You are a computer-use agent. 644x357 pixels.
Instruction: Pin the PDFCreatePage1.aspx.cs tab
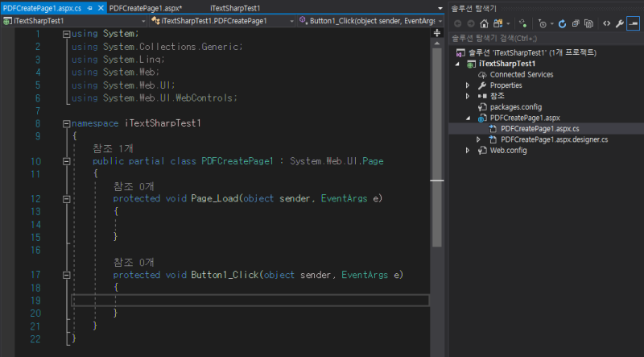[x=89, y=7]
